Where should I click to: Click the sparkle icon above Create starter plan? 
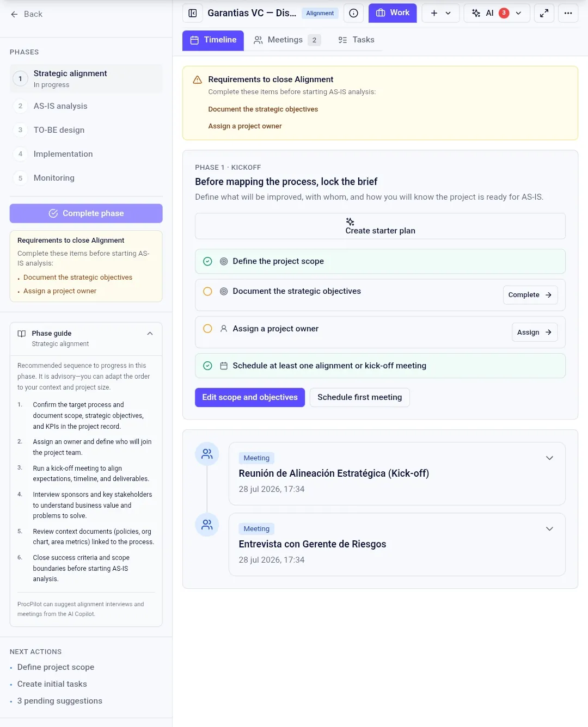[x=350, y=221]
